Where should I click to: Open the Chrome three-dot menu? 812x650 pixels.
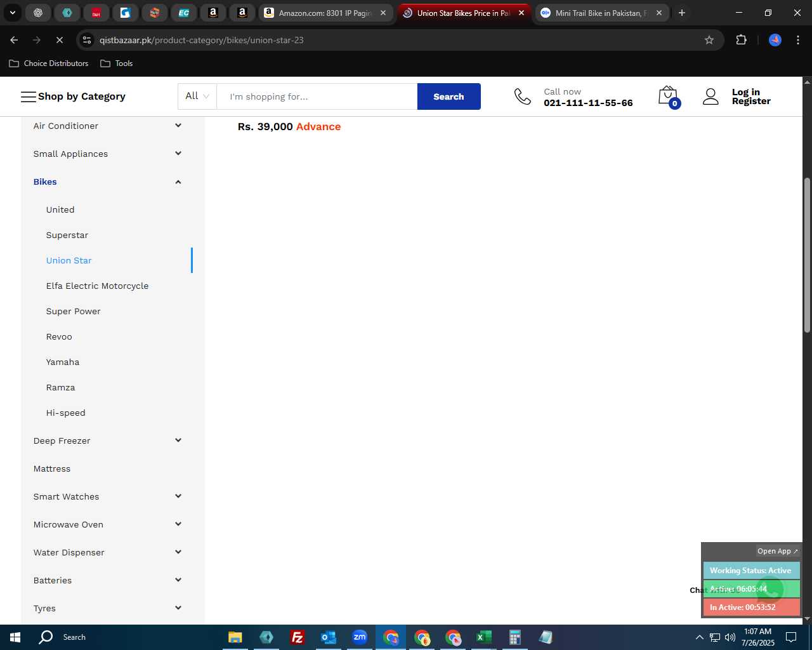(797, 40)
